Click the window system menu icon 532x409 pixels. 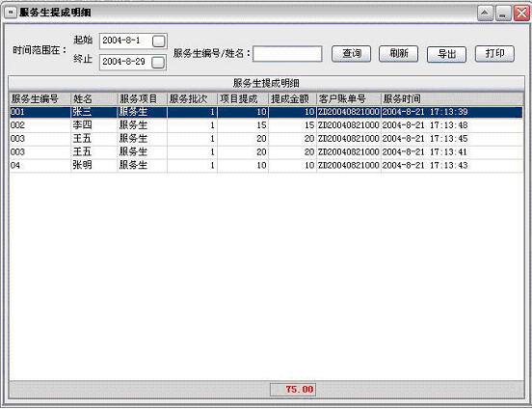[11, 13]
